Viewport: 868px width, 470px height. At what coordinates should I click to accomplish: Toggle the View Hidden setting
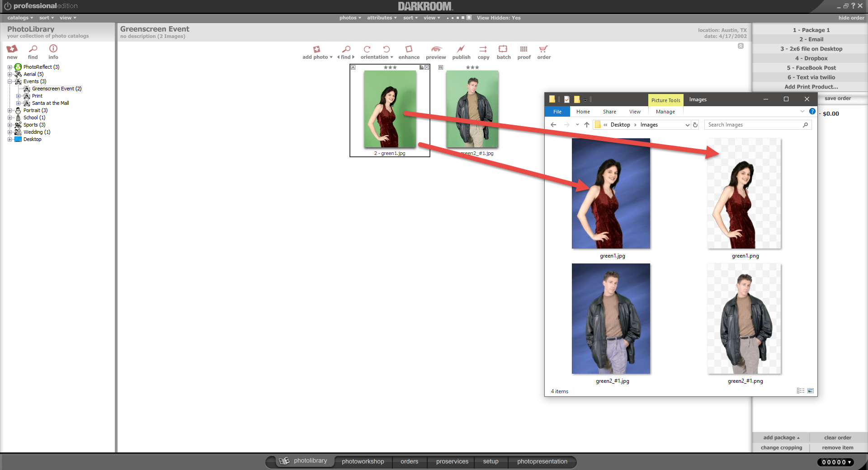(499, 18)
